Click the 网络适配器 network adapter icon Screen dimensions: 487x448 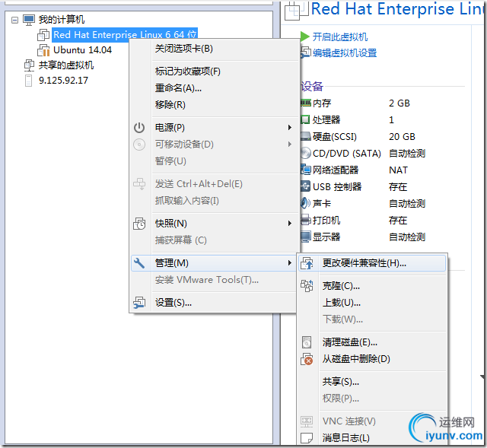point(306,170)
